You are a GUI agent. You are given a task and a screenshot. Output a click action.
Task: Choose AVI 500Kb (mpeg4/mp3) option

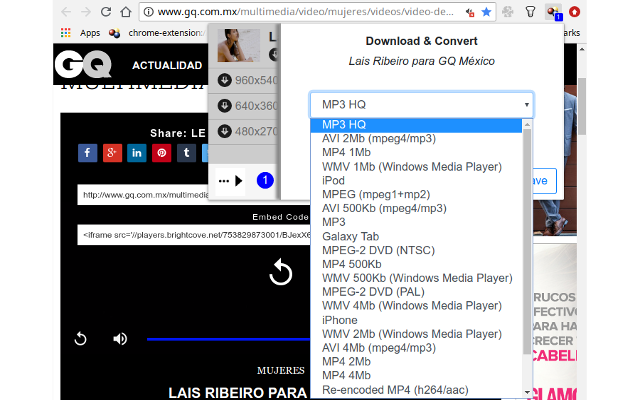(416, 208)
